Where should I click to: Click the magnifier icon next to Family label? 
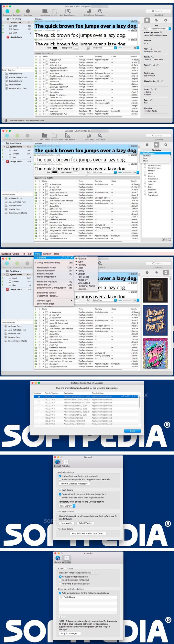(152, 57)
